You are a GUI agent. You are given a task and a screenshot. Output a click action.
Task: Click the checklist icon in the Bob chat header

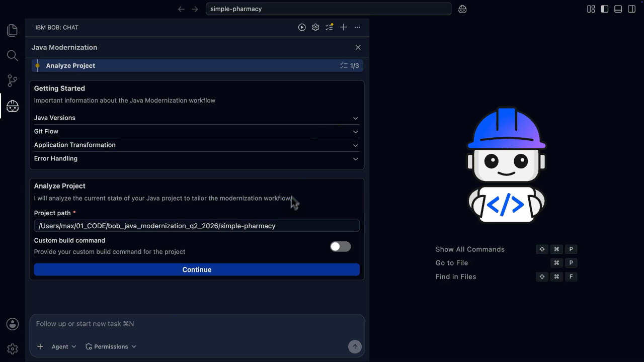(x=329, y=28)
